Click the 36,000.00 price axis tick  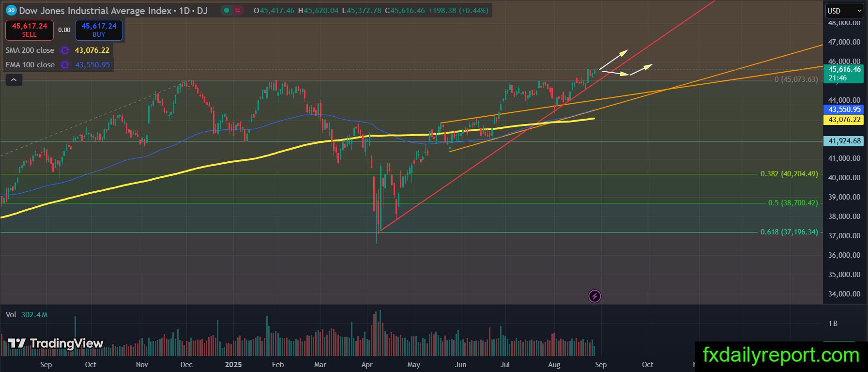tap(844, 255)
